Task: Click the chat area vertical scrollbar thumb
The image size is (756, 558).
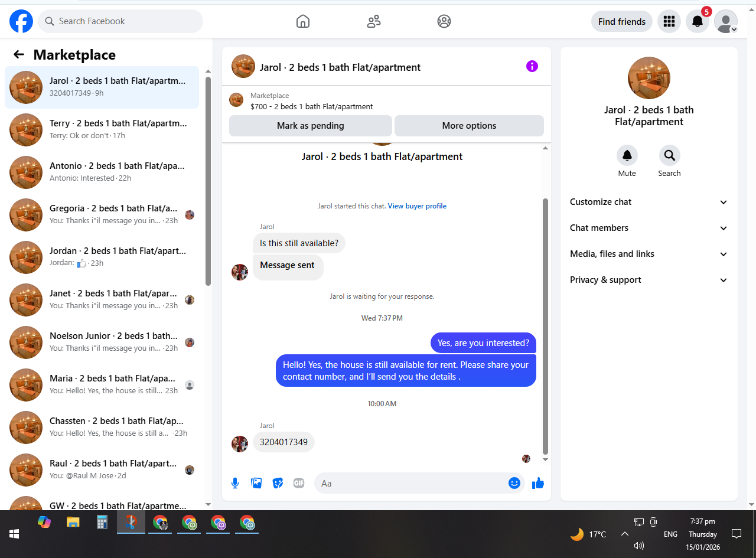Action: (x=545, y=326)
